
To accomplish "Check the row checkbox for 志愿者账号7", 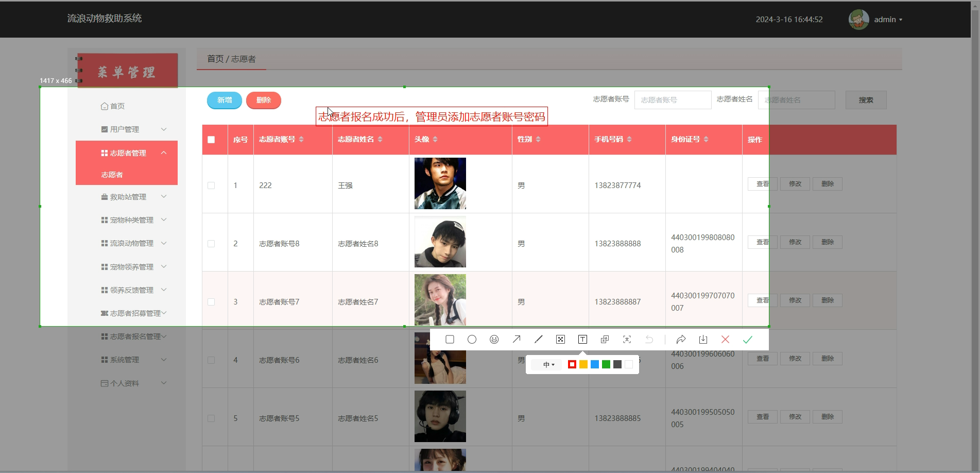I will [x=211, y=302].
